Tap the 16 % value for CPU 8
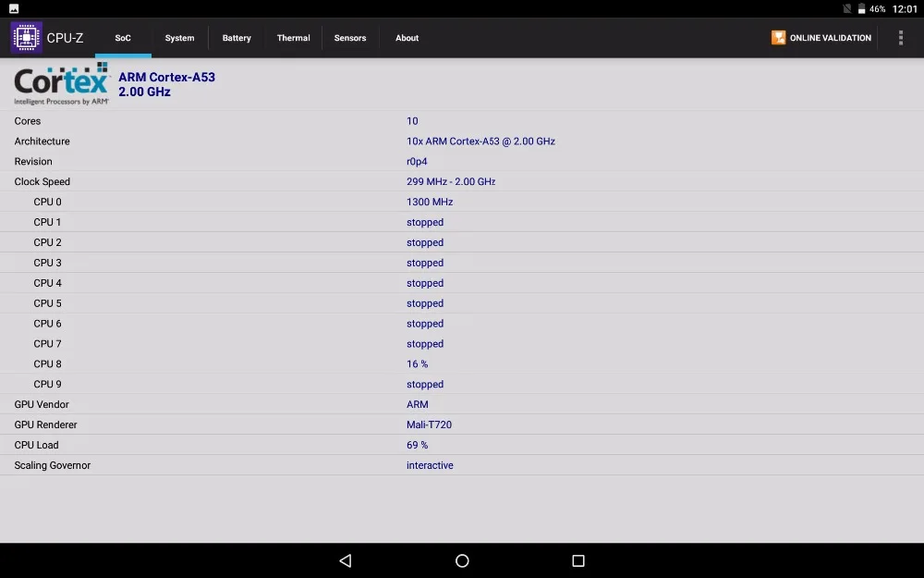The width and height of the screenshot is (924, 578). (x=418, y=363)
